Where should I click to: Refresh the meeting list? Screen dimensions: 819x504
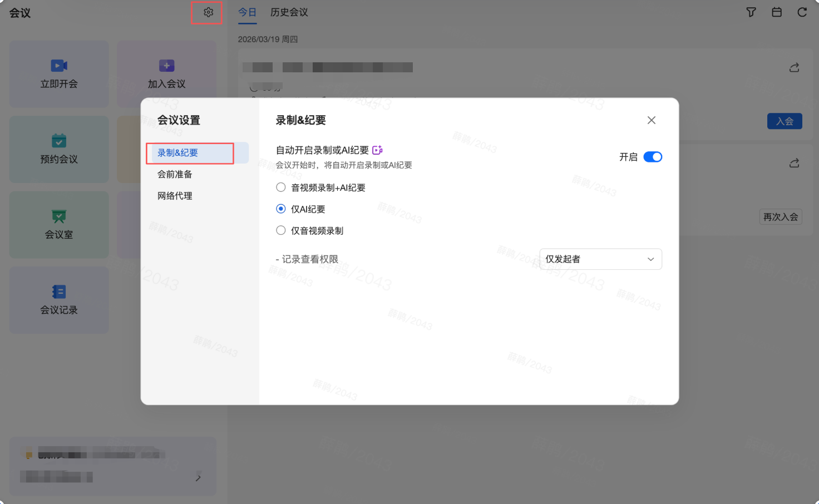pyautogui.click(x=802, y=12)
